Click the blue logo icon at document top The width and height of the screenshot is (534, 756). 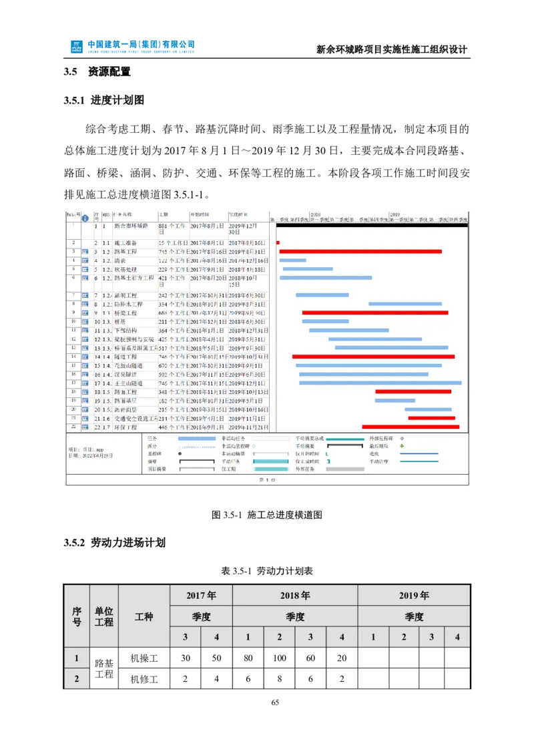[x=75, y=45]
